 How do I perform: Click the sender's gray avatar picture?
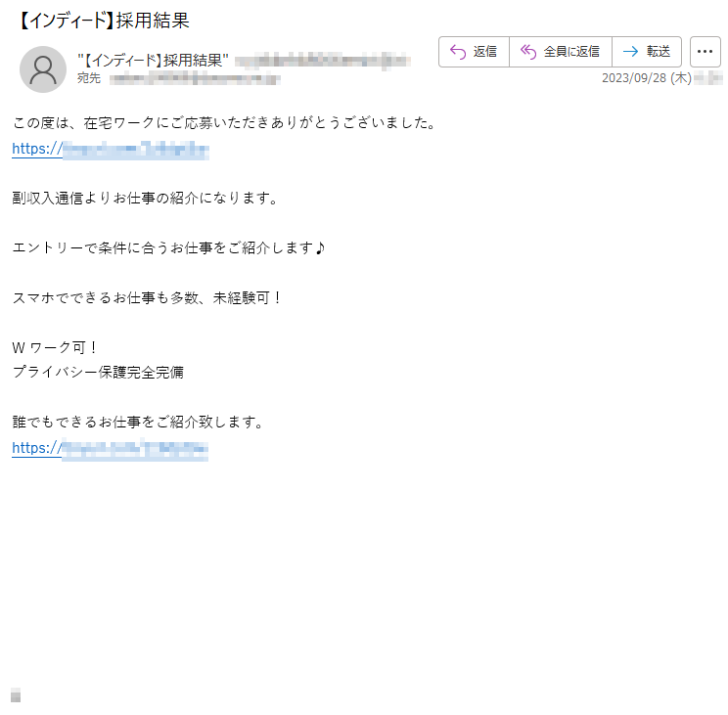(43, 69)
